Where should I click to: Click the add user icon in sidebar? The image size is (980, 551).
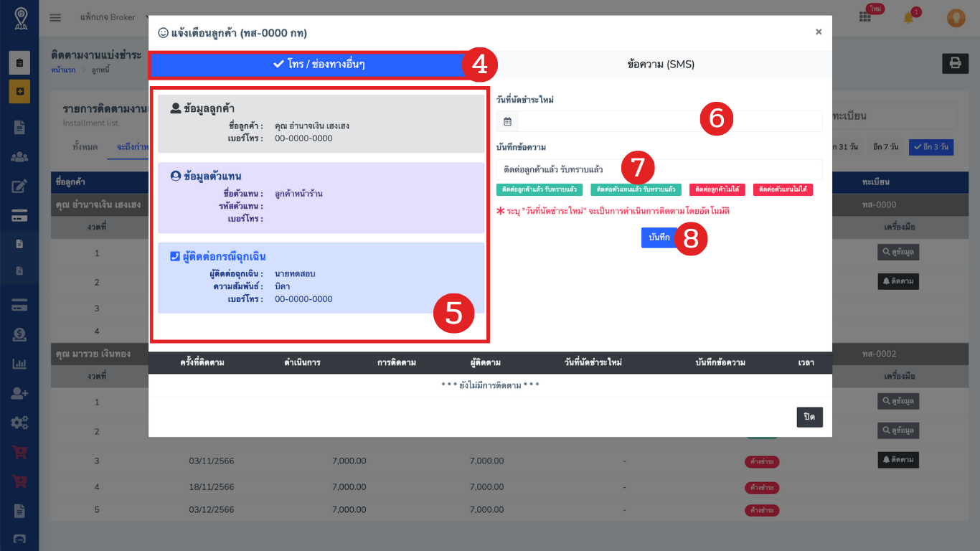click(19, 393)
